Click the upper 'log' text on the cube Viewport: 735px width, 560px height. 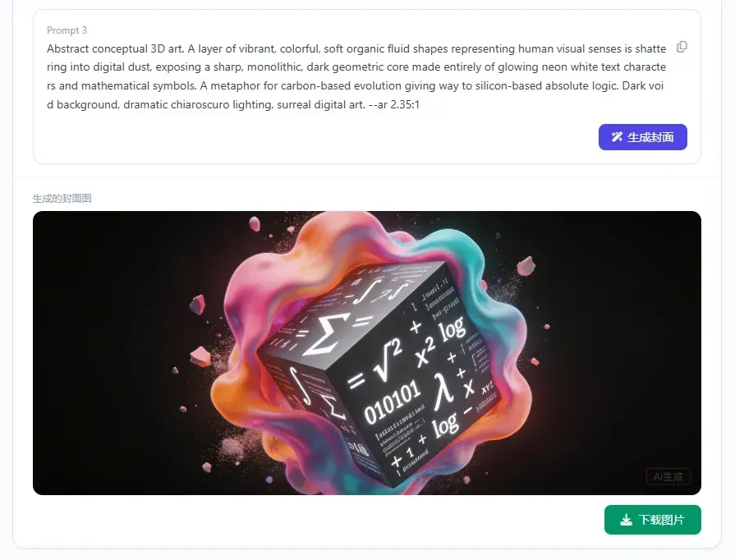click(452, 329)
